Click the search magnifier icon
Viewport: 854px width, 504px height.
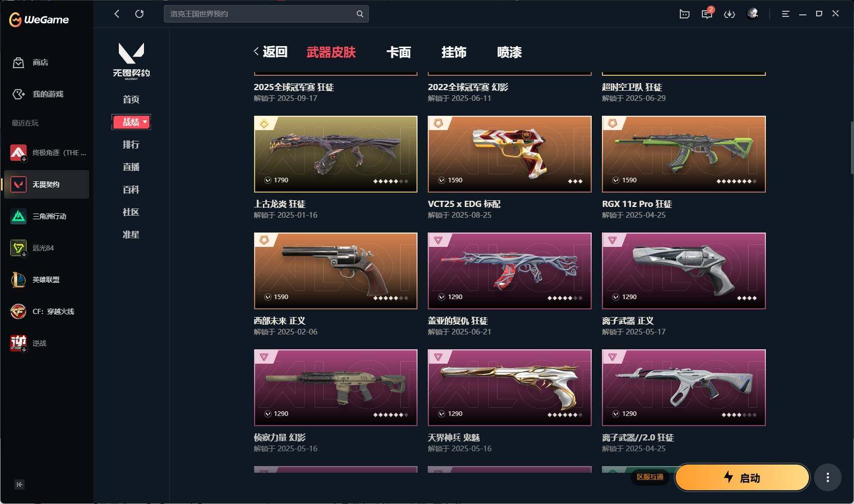[x=360, y=14]
